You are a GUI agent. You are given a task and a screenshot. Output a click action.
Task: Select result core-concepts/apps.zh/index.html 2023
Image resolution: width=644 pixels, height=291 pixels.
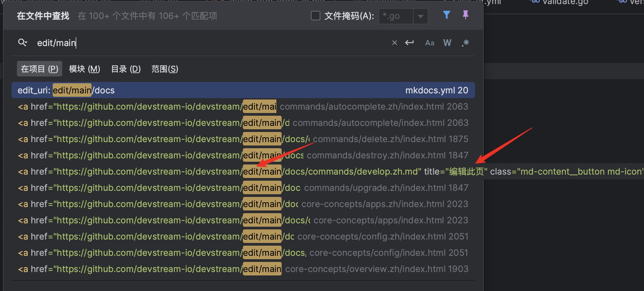coord(243,204)
